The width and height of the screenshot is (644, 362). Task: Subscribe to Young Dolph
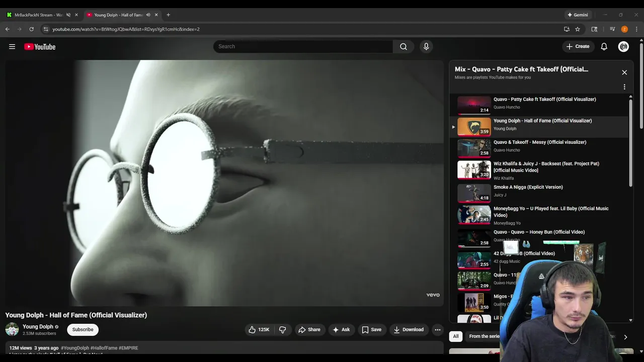[x=83, y=330]
